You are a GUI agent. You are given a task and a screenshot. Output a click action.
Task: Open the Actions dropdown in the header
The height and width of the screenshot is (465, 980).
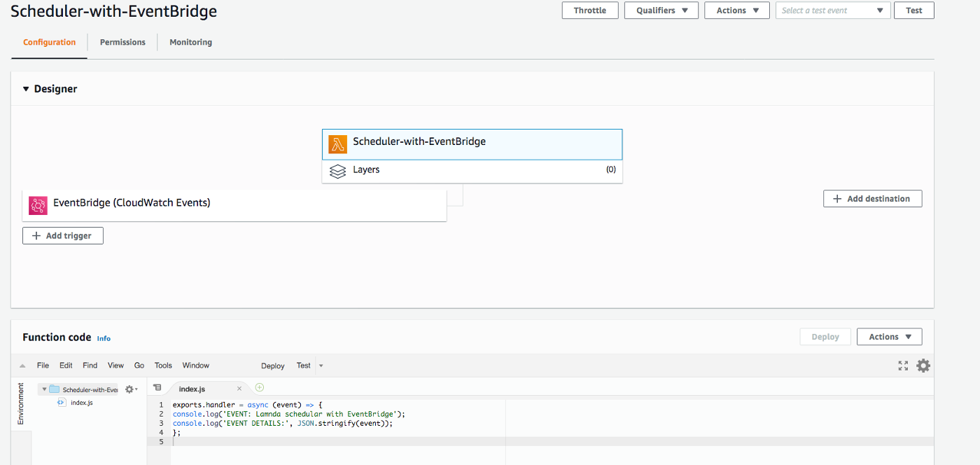pyautogui.click(x=736, y=10)
